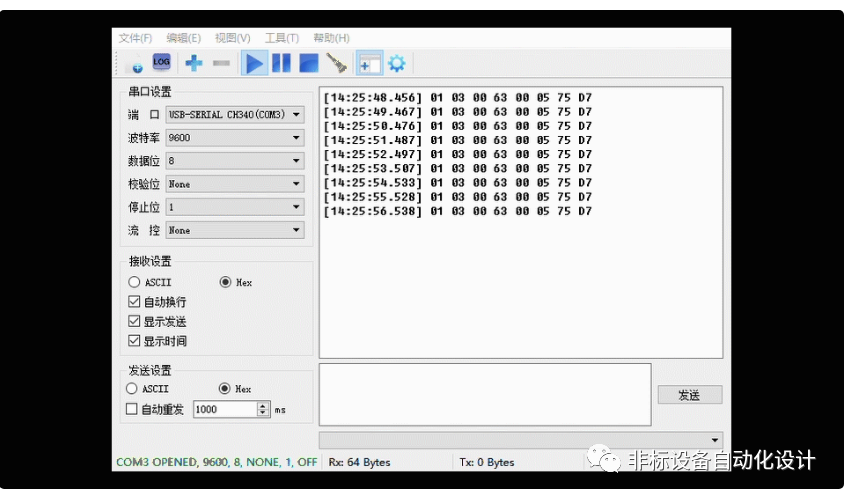This screenshot has height=498, width=844.
Task: Click log line at 14:25:48.456
Action: (x=458, y=97)
